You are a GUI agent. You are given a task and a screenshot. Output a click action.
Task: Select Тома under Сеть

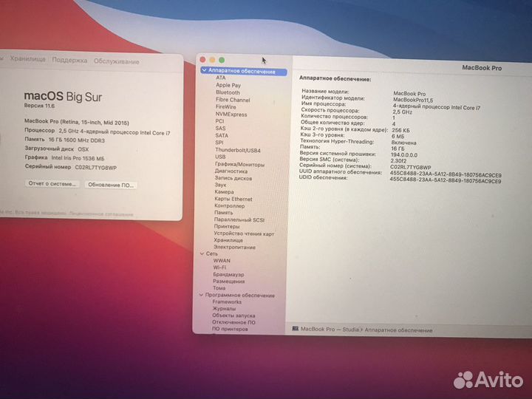point(219,287)
